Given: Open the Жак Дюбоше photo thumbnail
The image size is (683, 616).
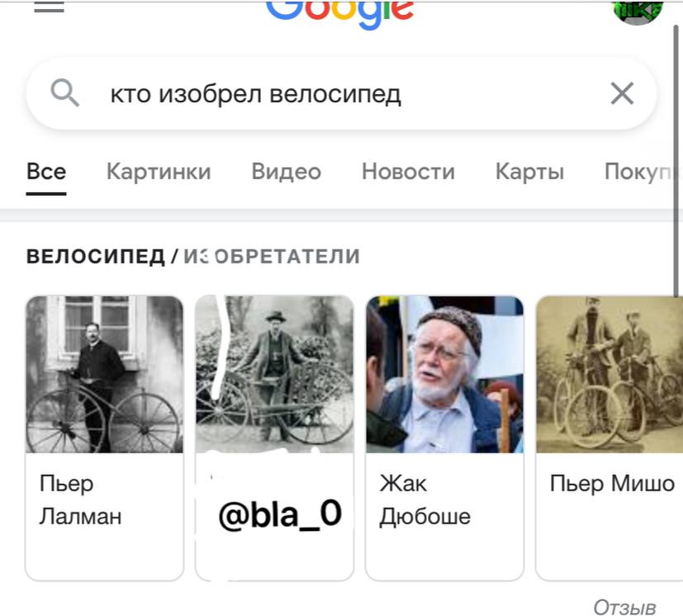Looking at the screenshot, I should tap(444, 374).
